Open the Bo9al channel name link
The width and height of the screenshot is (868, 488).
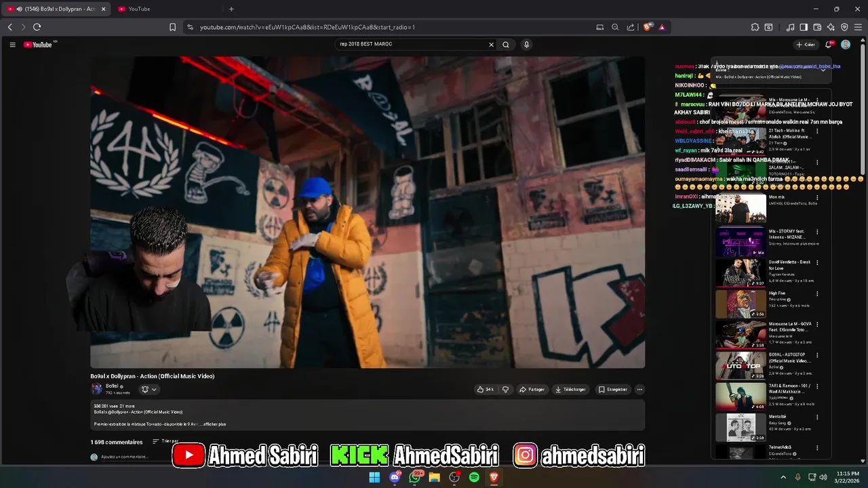coord(111,386)
